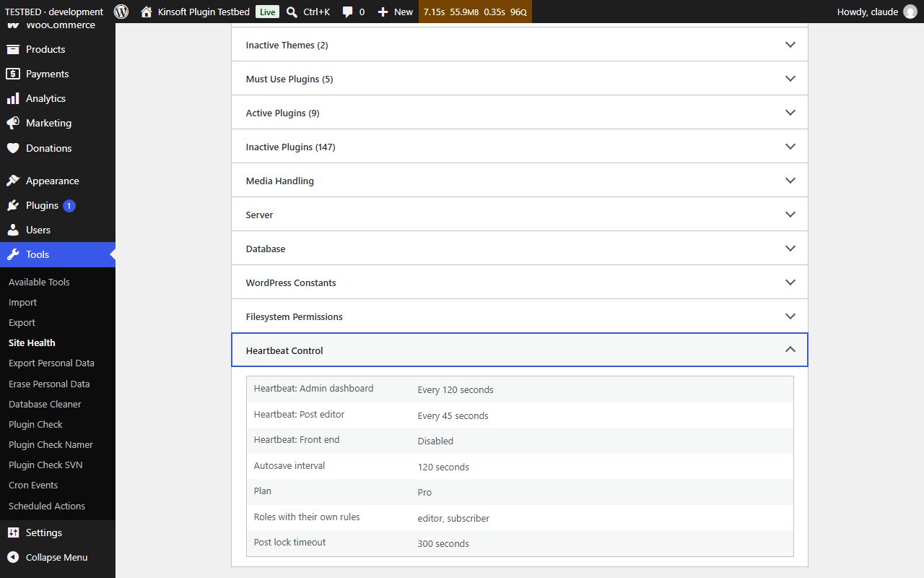The width and height of the screenshot is (924, 578).
Task: Expand the Server section
Action: pos(519,215)
